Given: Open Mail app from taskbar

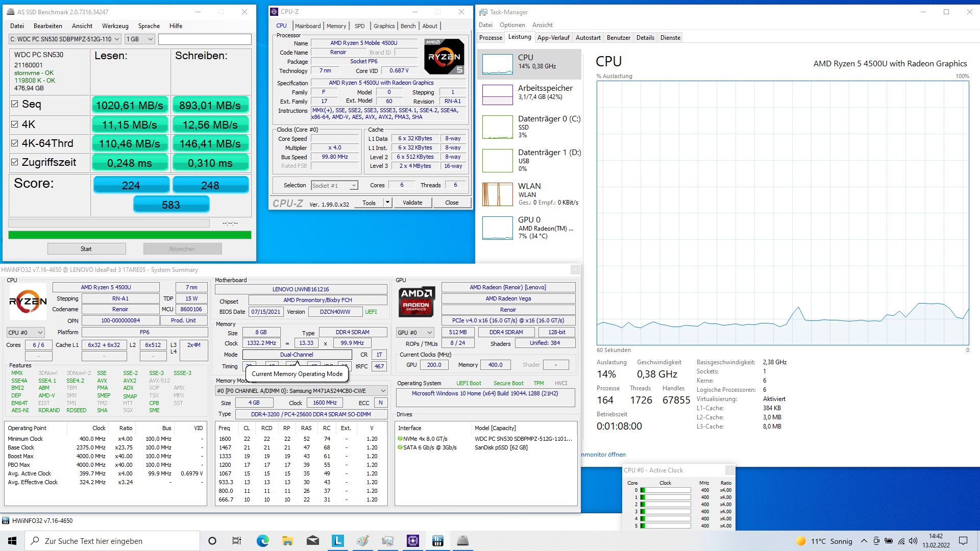Looking at the screenshot, I should pyautogui.click(x=312, y=541).
